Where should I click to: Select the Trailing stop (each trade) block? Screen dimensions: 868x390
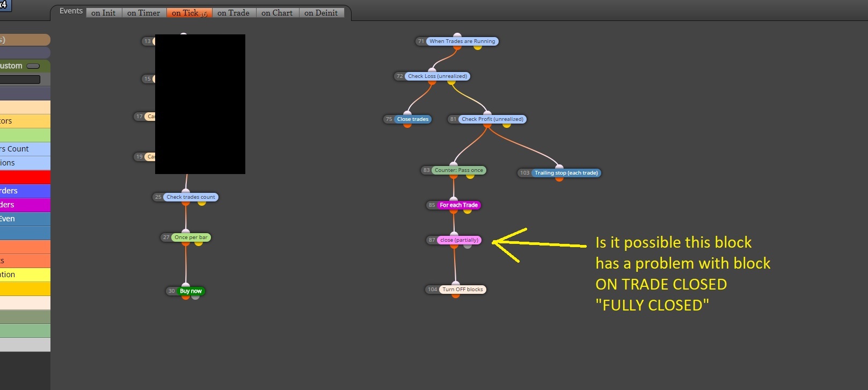pyautogui.click(x=566, y=173)
